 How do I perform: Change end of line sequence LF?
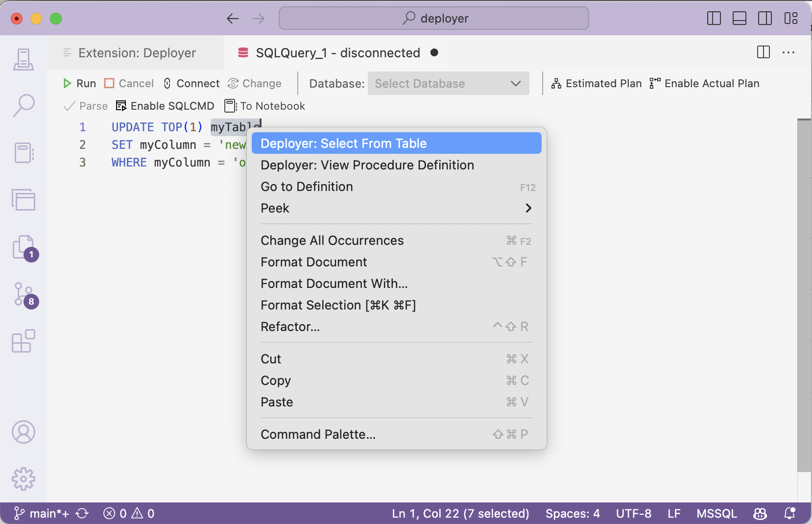(674, 513)
